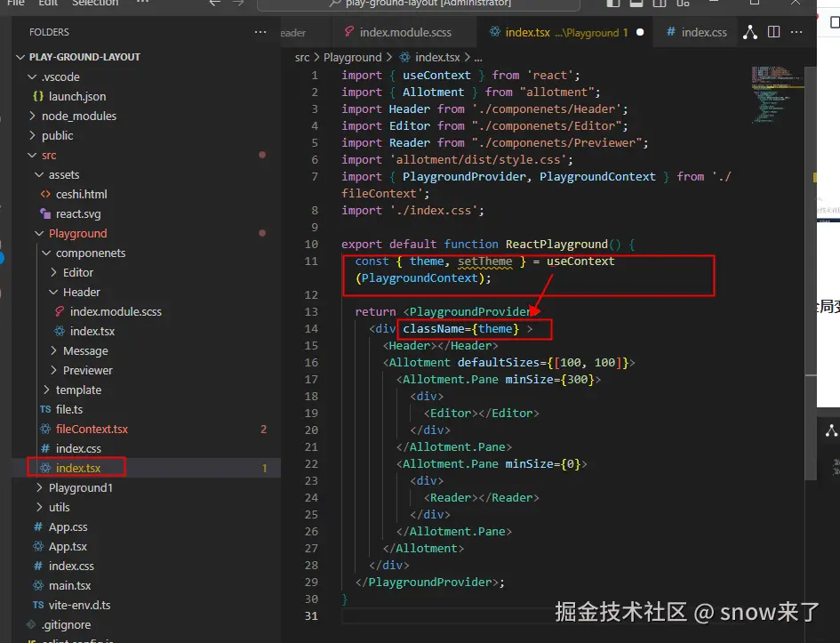Click the JSON braces icon of launch.json

38,96
